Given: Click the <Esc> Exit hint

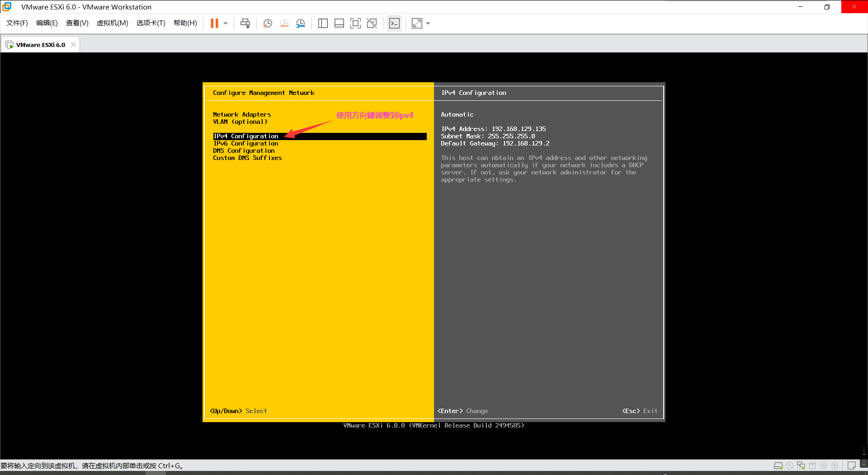Looking at the screenshot, I should tap(640, 411).
